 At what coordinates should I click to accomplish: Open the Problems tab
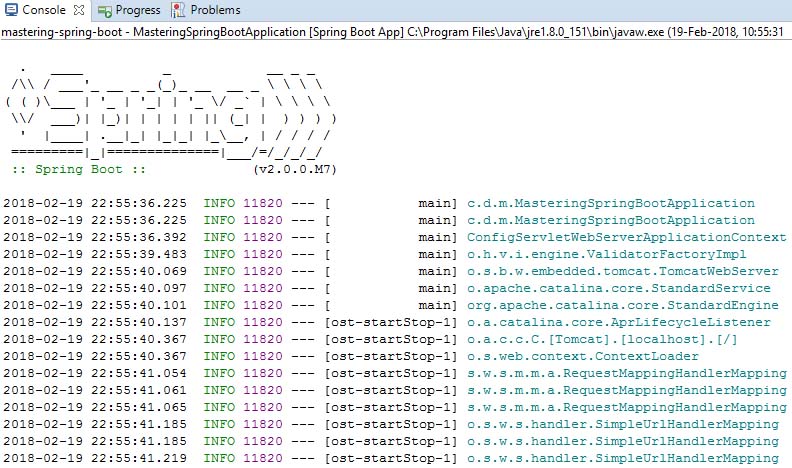tap(215, 10)
